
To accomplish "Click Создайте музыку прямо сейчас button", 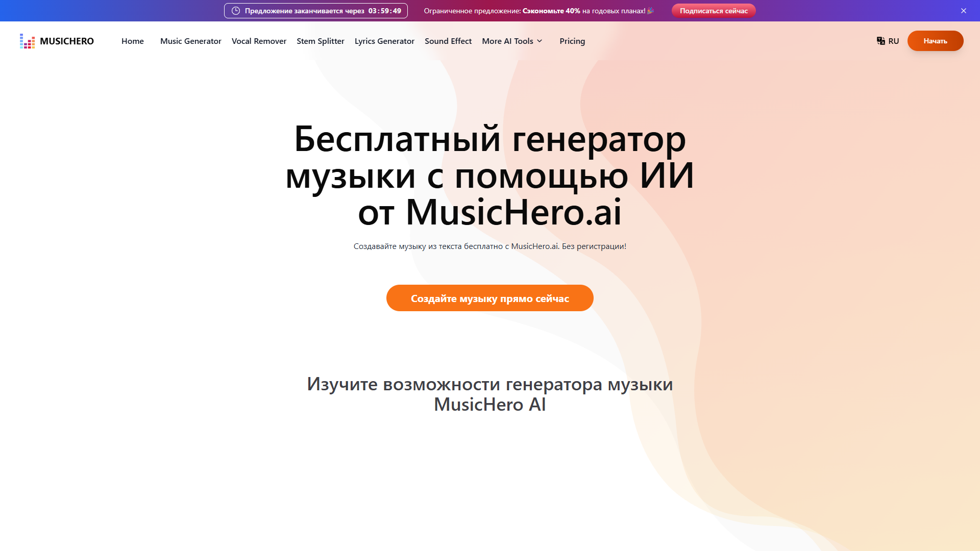I will (x=490, y=298).
